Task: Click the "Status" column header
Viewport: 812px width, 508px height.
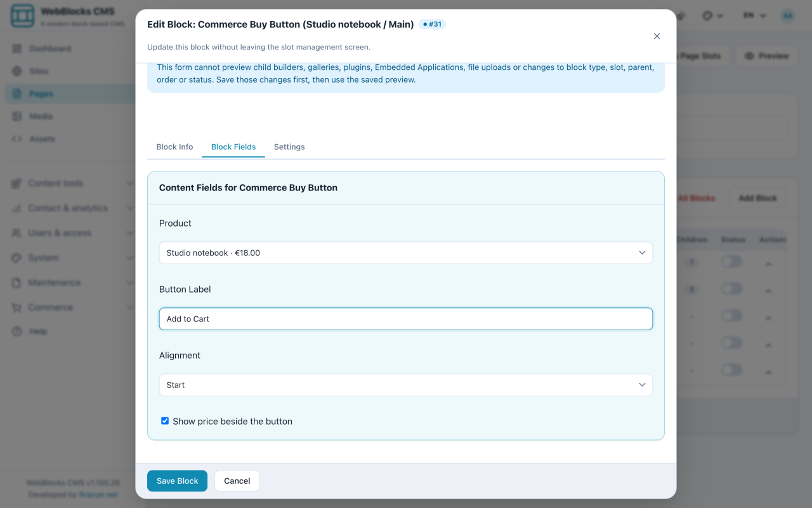Action: coord(733,240)
